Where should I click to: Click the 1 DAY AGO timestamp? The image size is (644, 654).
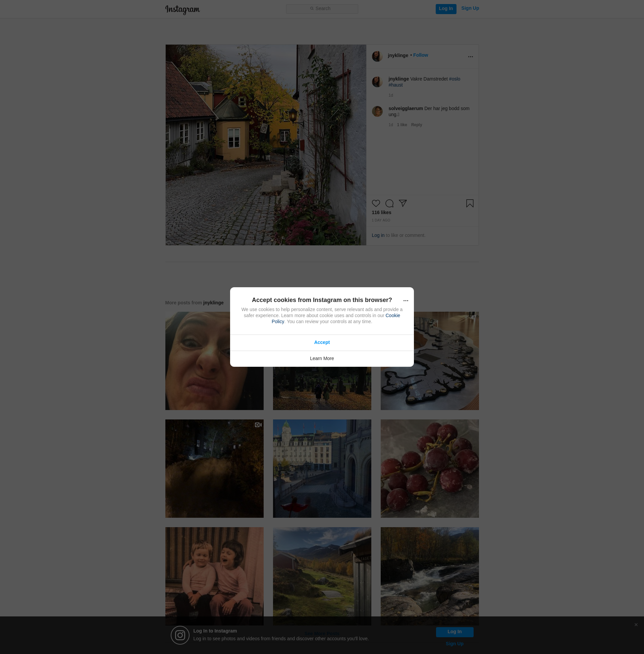[381, 220]
